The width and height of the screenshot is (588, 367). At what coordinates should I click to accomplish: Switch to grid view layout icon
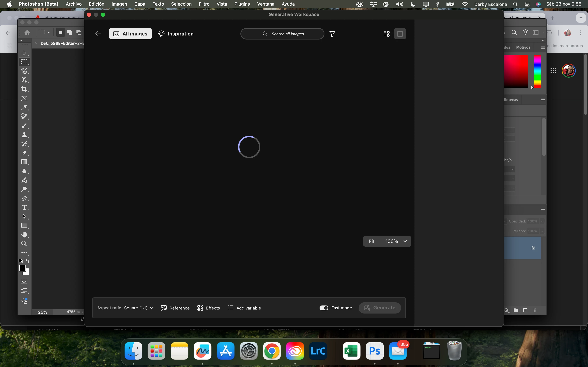click(x=387, y=34)
